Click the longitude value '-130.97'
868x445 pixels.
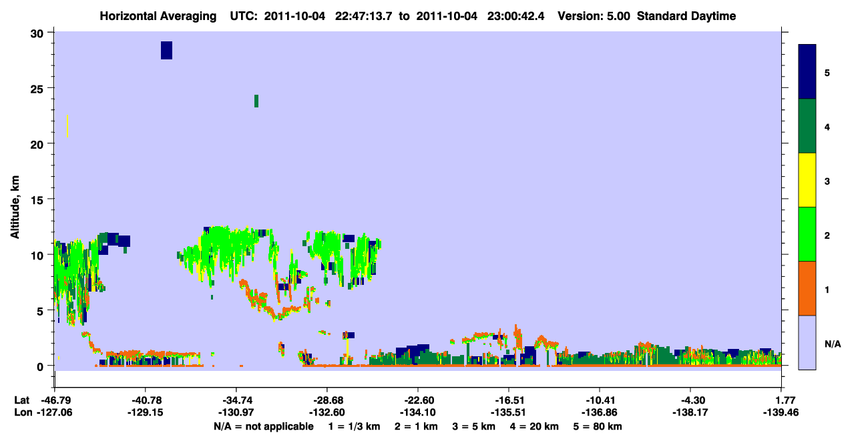[x=236, y=413]
